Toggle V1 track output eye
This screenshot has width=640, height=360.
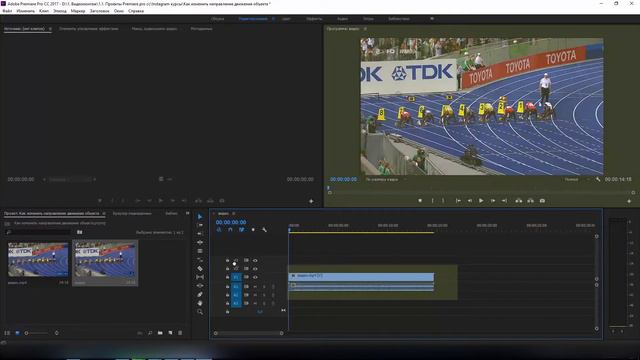tap(255, 277)
